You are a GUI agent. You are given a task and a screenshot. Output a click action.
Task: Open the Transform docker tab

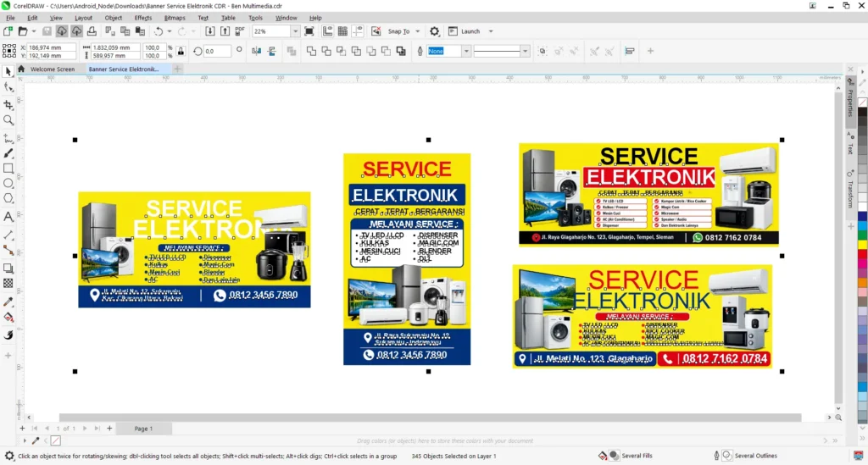click(x=850, y=191)
